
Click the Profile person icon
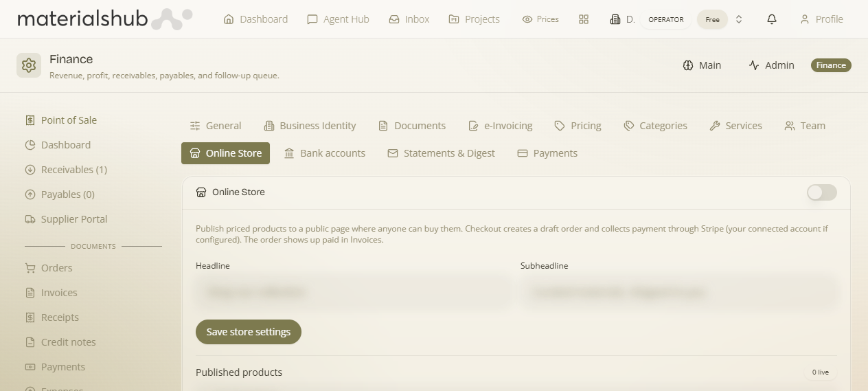[x=805, y=19]
